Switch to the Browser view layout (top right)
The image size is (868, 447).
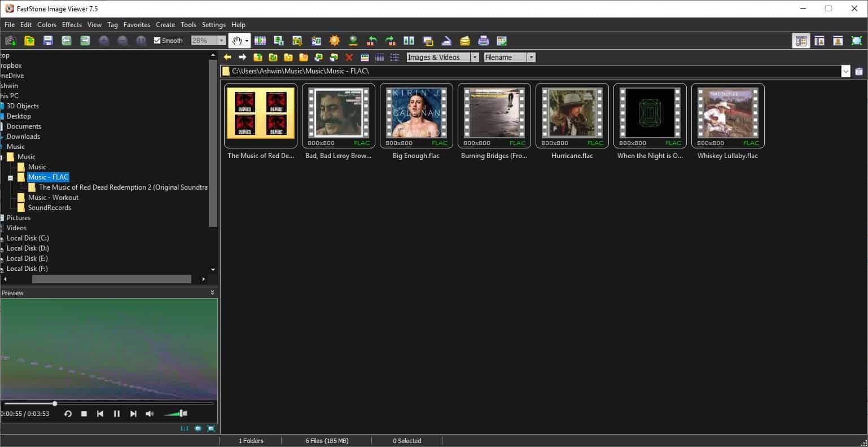pos(801,41)
